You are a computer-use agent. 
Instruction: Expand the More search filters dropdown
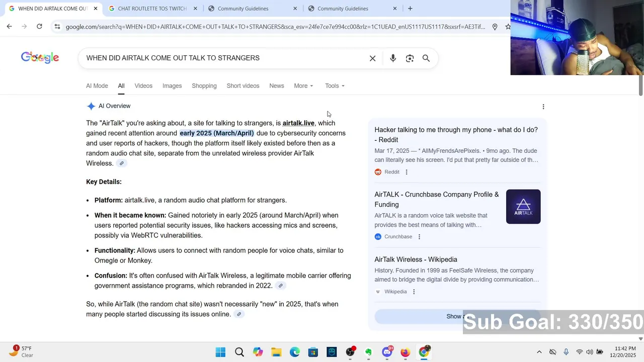tap(303, 86)
